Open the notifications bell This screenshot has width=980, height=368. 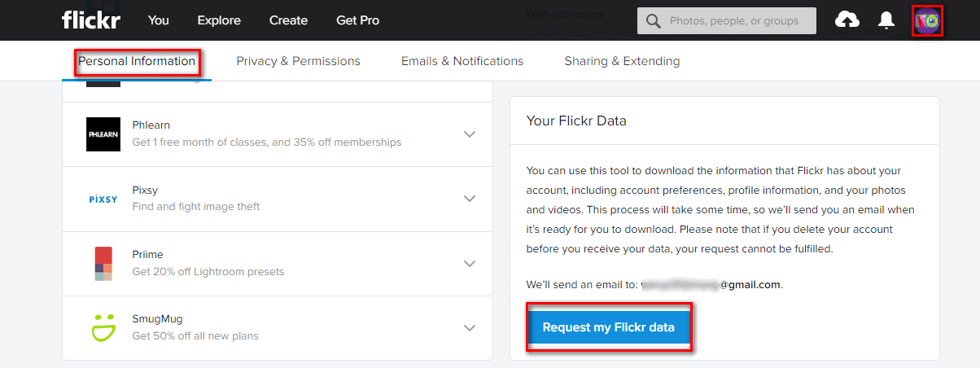886,20
